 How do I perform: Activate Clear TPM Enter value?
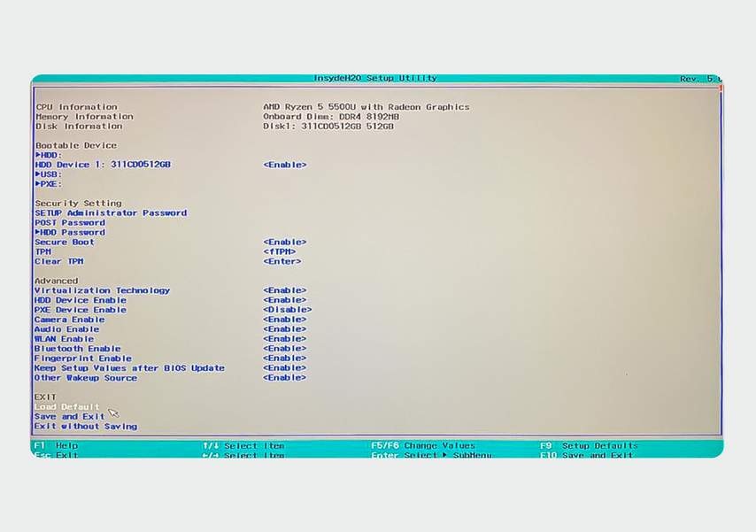[282, 261]
